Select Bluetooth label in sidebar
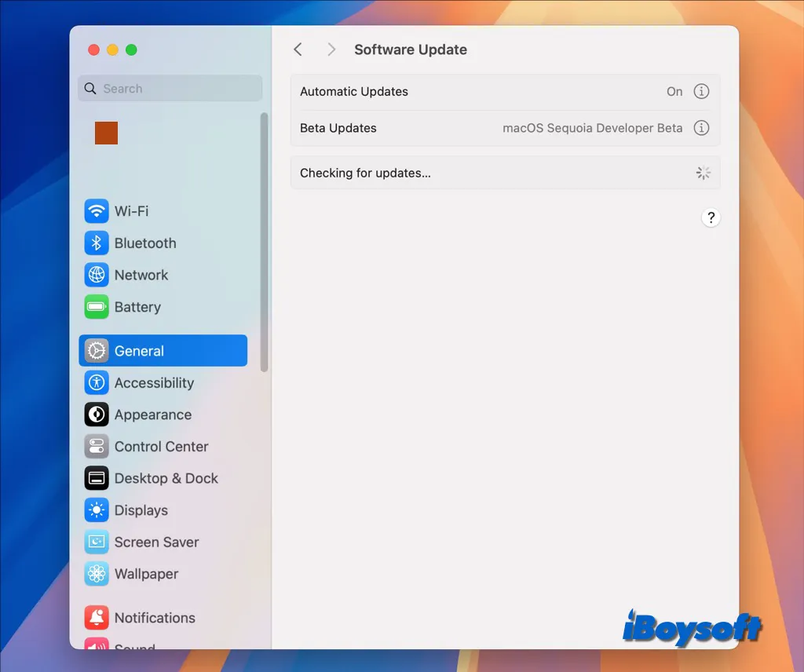804x672 pixels. tap(145, 243)
